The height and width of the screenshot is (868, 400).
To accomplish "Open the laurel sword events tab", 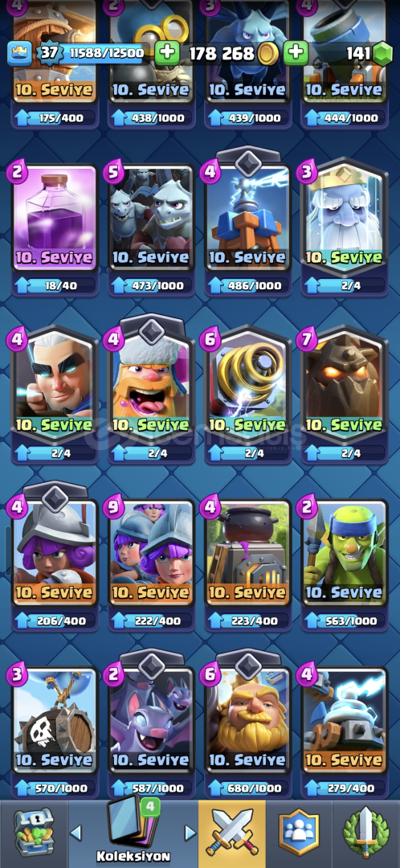I will pyautogui.click(x=365, y=833).
